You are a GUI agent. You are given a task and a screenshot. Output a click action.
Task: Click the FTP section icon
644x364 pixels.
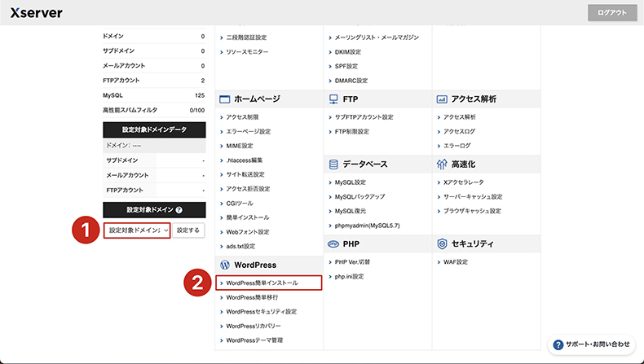click(x=333, y=99)
